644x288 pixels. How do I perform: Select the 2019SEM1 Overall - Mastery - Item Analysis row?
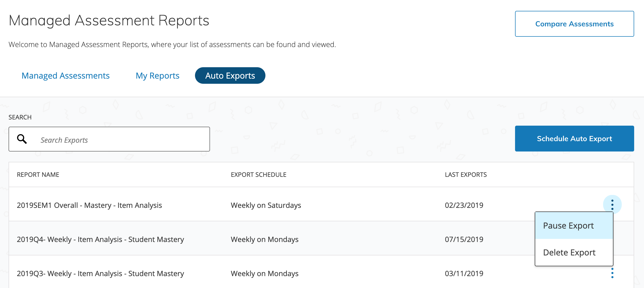coord(89,205)
